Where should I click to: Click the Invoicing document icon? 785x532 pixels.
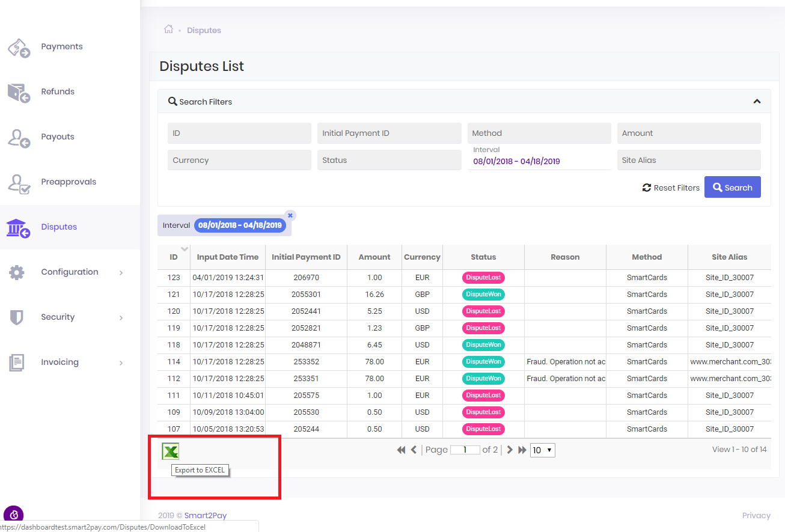click(17, 362)
